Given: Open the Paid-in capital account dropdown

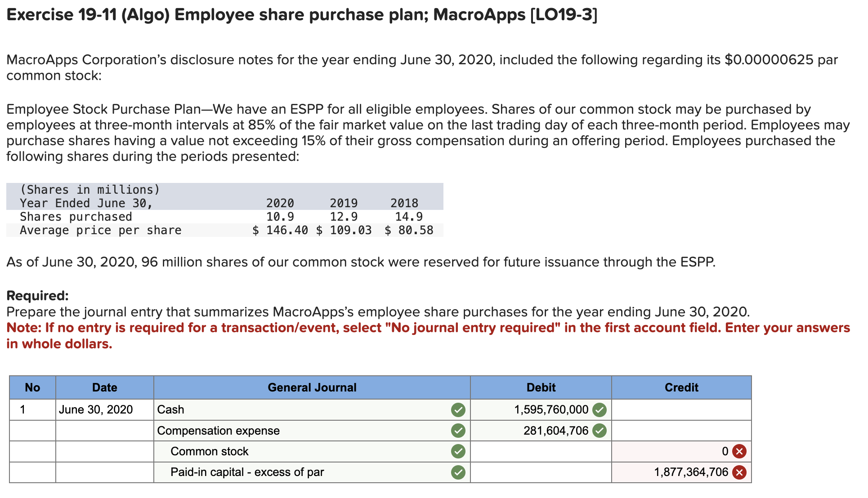Looking at the screenshot, I should click(x=270, y=472).
